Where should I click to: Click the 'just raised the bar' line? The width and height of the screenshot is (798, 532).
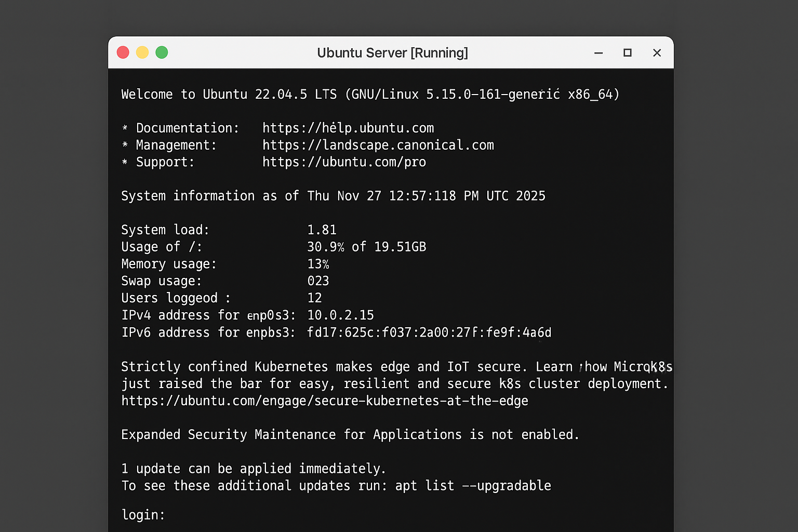coord(395,384)
